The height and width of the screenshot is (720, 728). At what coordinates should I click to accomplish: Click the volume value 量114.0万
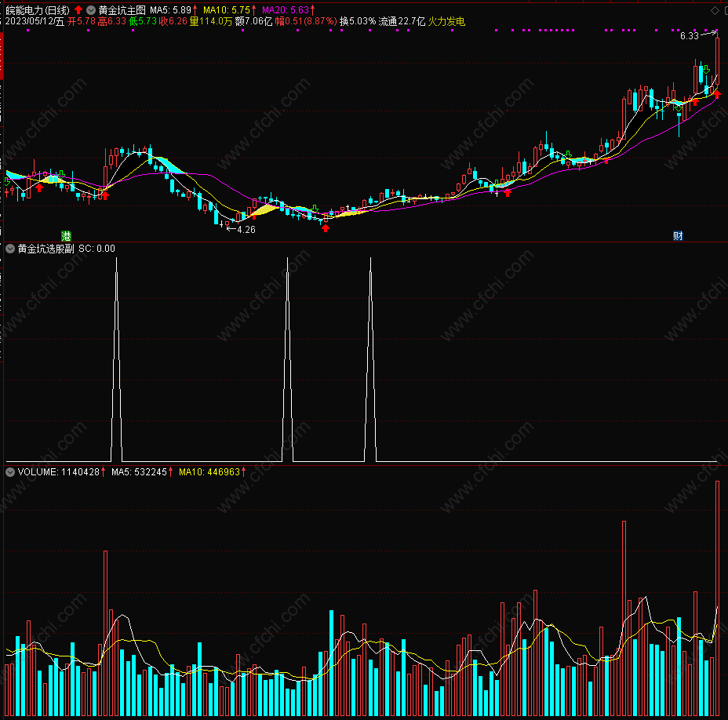pos(211,21)
